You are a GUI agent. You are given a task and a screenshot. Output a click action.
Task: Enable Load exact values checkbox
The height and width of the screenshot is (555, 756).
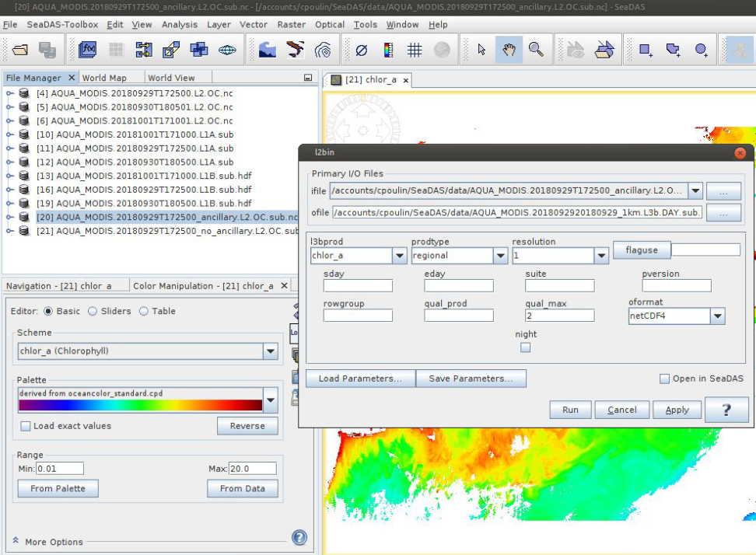[26, 426]
